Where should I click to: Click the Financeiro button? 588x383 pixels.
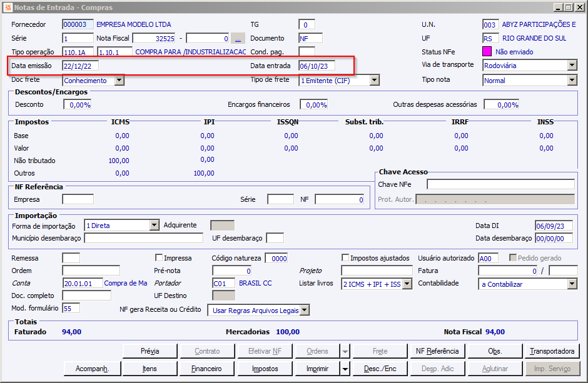[206, 369]
